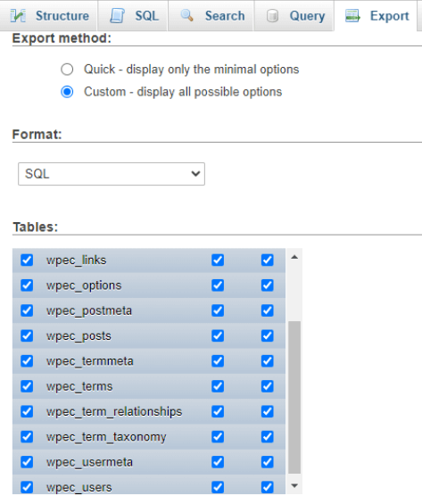
Task: Toggle middle-column checkbox for wpec_options
Action: pyautogui.click(x=218, y=285)
